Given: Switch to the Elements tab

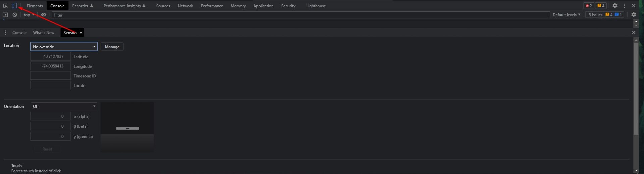Looking at the screenshot, I should click(x=35, y=6).
